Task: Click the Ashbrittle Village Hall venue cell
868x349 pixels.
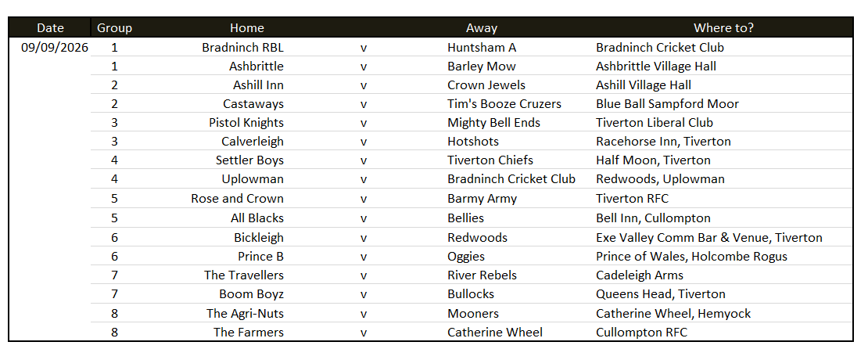Action: [x=656, y=67]
